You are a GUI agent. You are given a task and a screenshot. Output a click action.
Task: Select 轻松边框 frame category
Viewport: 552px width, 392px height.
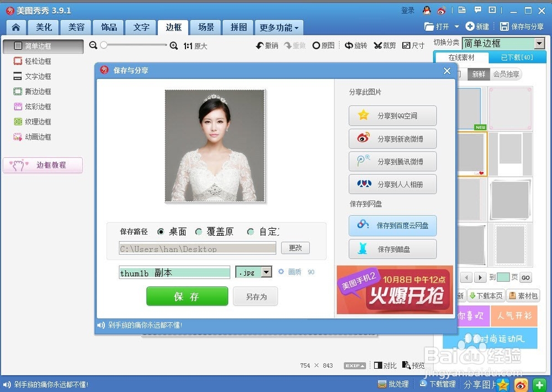pos(33,61)
